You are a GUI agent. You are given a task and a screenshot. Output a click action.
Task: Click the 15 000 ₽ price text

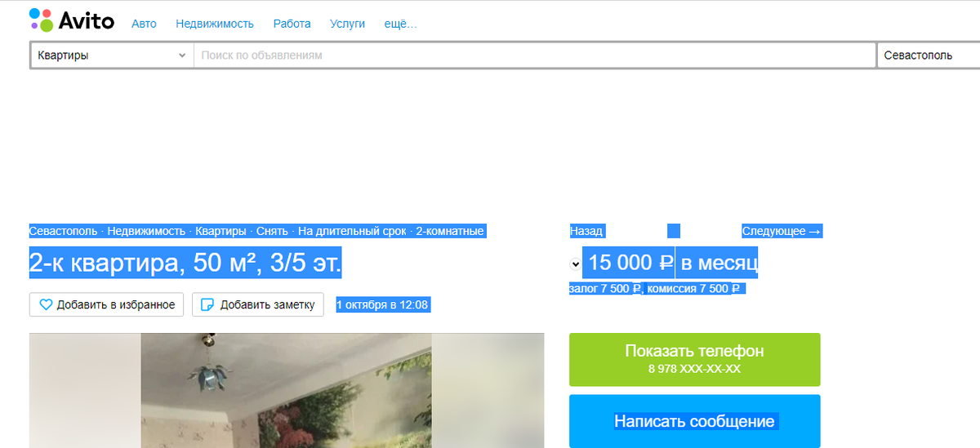[x=629, y=263]
